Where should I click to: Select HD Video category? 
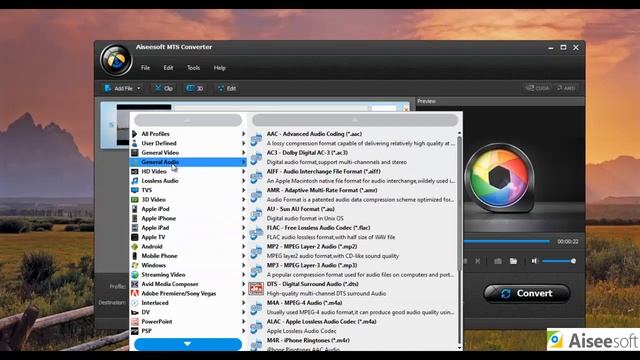pyautogui.click(x=188, y=171)
